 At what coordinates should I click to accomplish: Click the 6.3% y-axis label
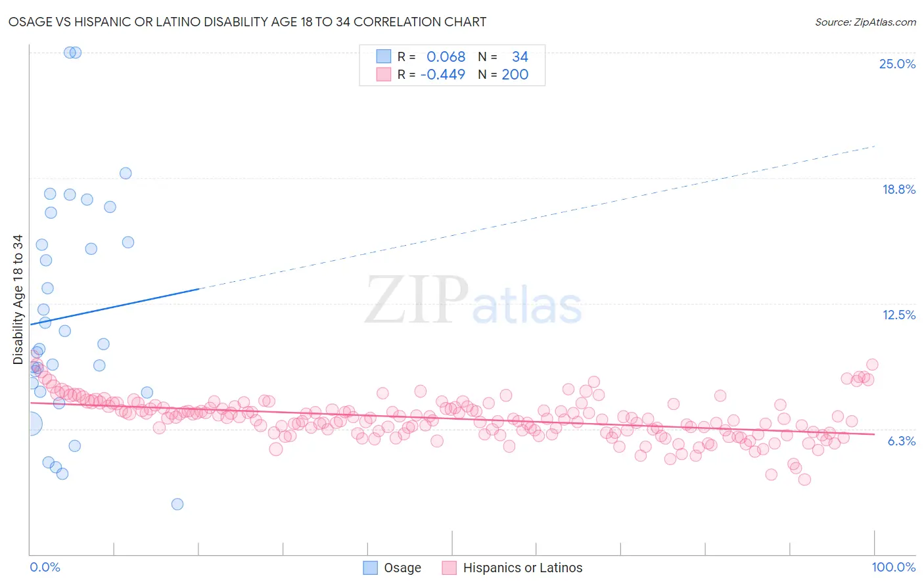click(x=901, y=441)
